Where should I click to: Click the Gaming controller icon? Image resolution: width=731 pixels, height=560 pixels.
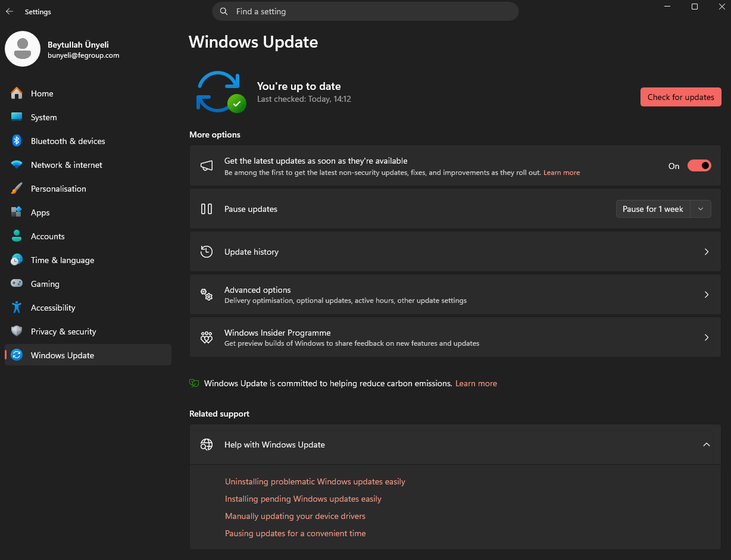click(17, 284)
